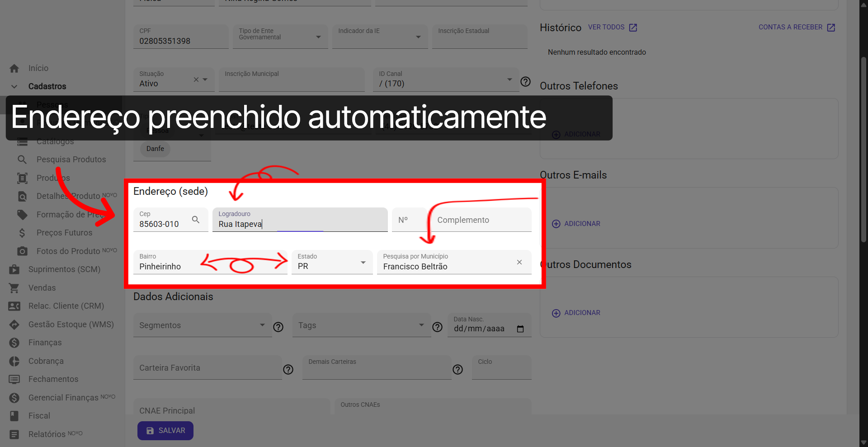Screen dimensions: 868x447
Task: Click the SALVAR button
Action: click(165, 431)
